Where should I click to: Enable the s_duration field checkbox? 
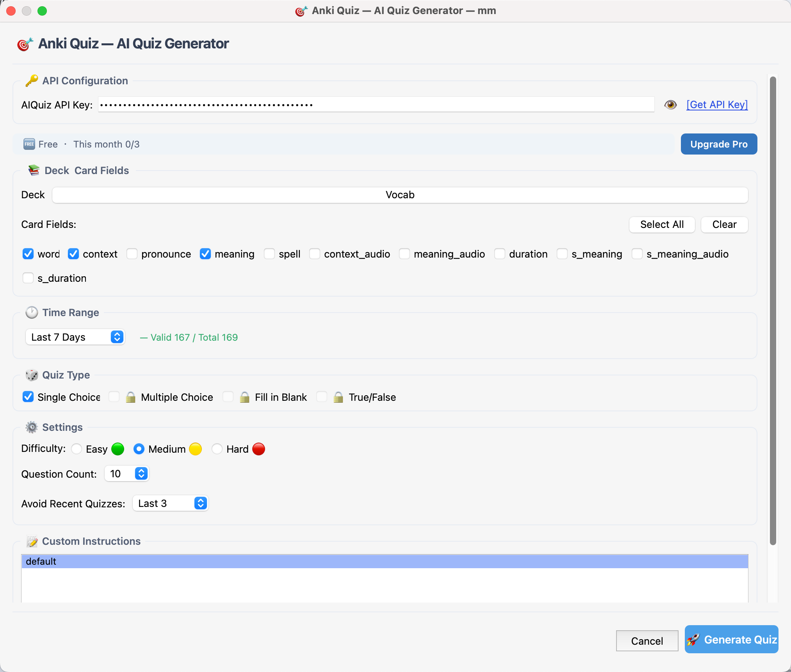click(28, 278)
